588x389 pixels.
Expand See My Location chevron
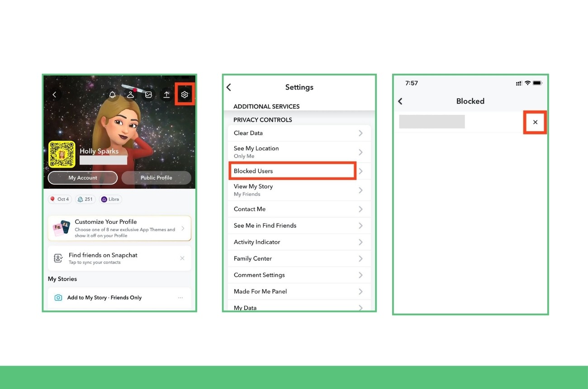point(360,152)
